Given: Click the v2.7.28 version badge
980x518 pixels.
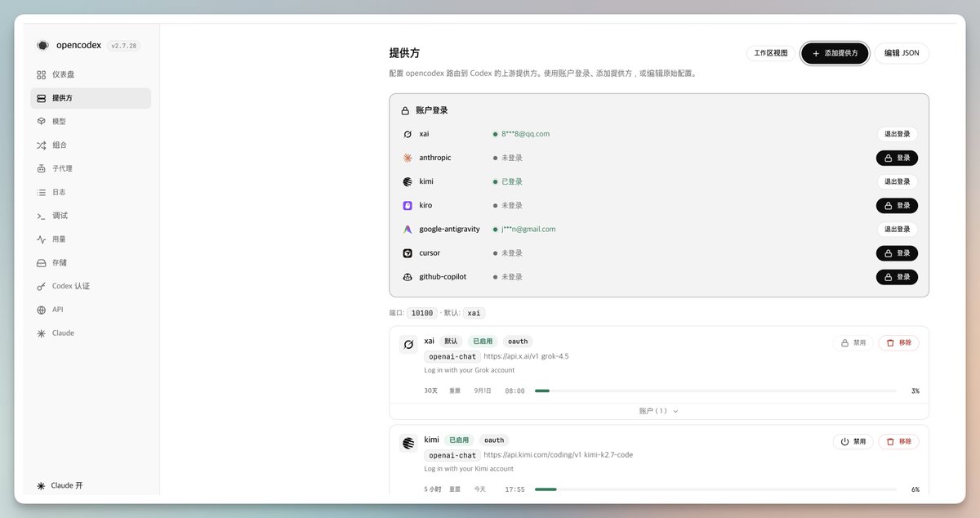Looking at the screenshot, I should 123,46.
